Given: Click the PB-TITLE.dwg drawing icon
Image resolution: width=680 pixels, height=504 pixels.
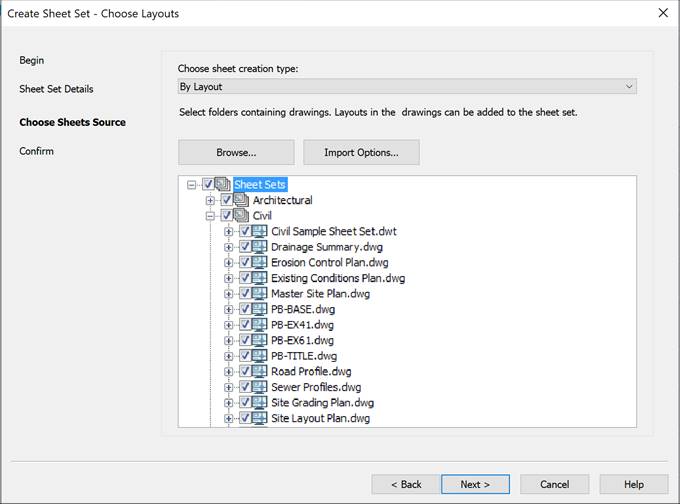Looking at the screenshot, I should [x=260, y=356].
